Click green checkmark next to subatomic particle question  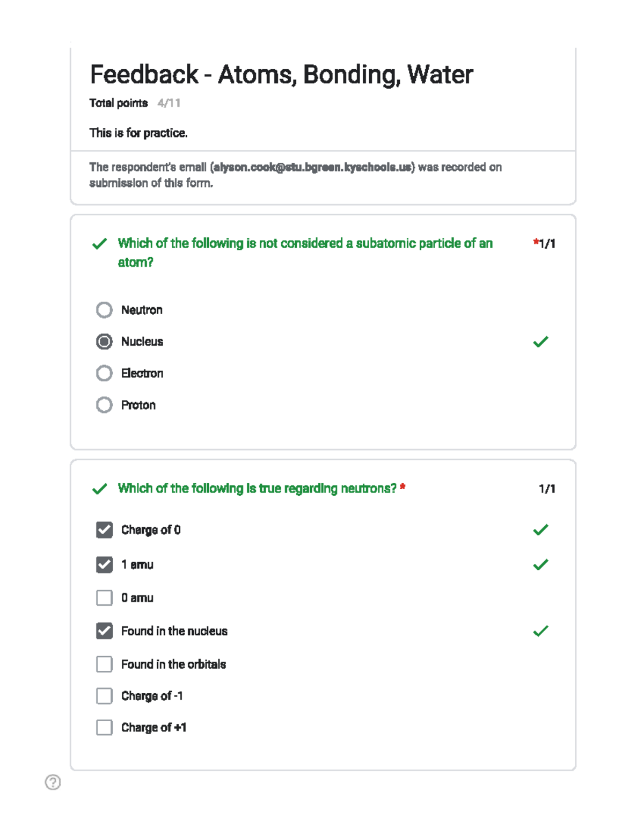pyautogui.click(x=99, y=244)
